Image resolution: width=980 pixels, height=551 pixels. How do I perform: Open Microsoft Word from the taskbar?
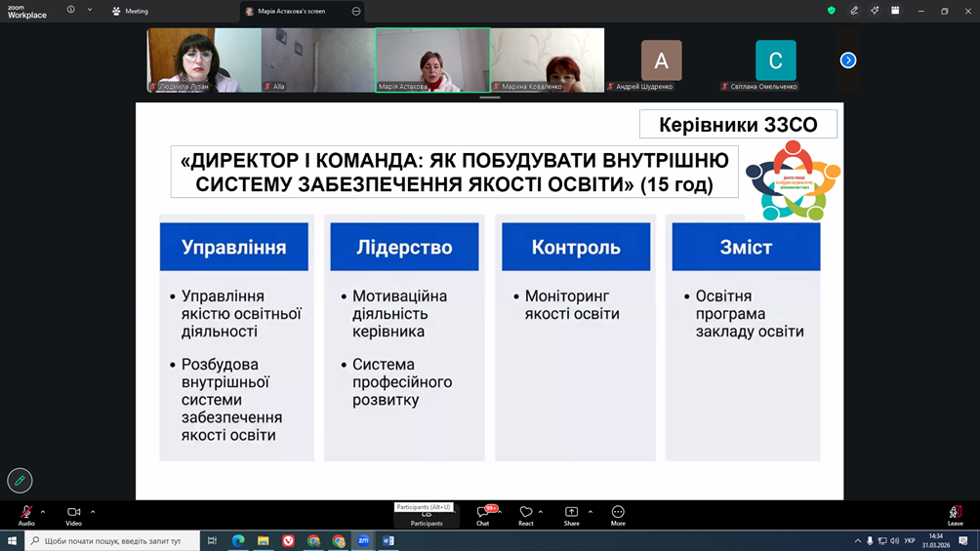(x=388, y=540)
